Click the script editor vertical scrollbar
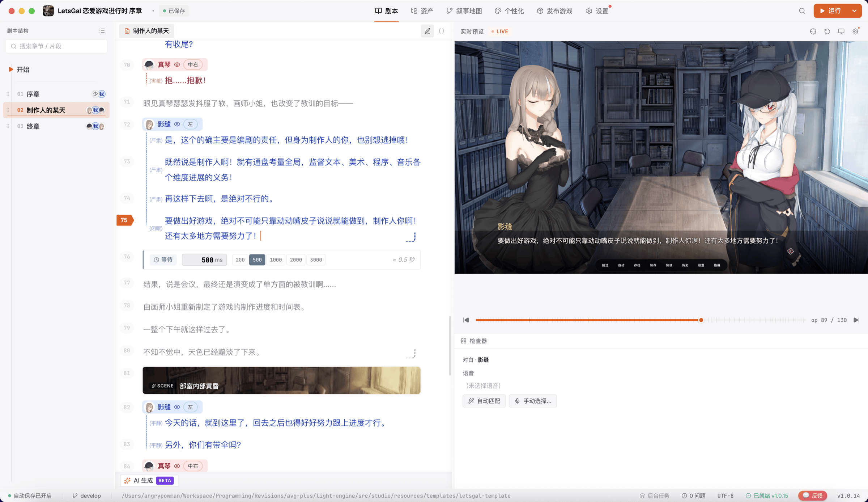The width and height of the screenshot is (868, 502). pyautogui.click(x=450, y=346)
